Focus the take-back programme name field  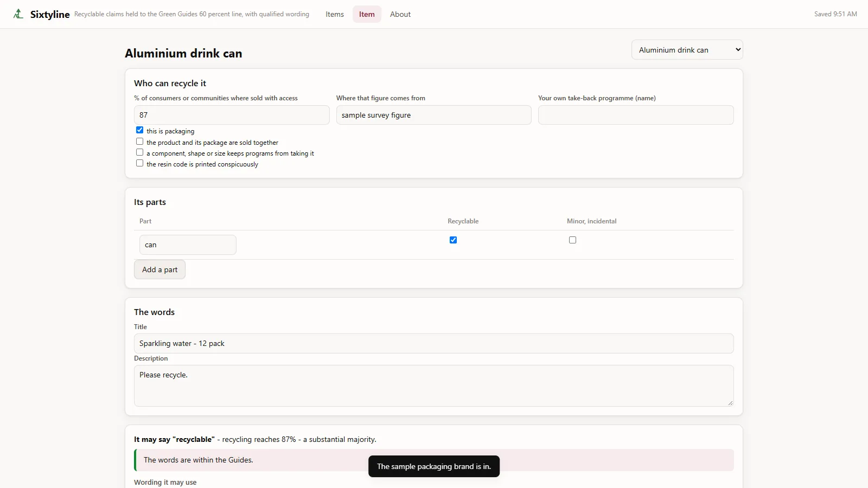click(x=636, y=115)
